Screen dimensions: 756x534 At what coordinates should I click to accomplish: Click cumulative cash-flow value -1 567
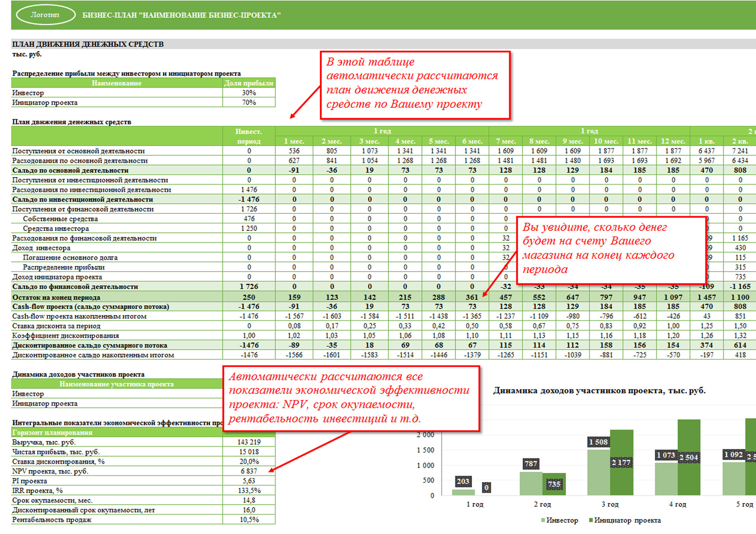[294, 316]
